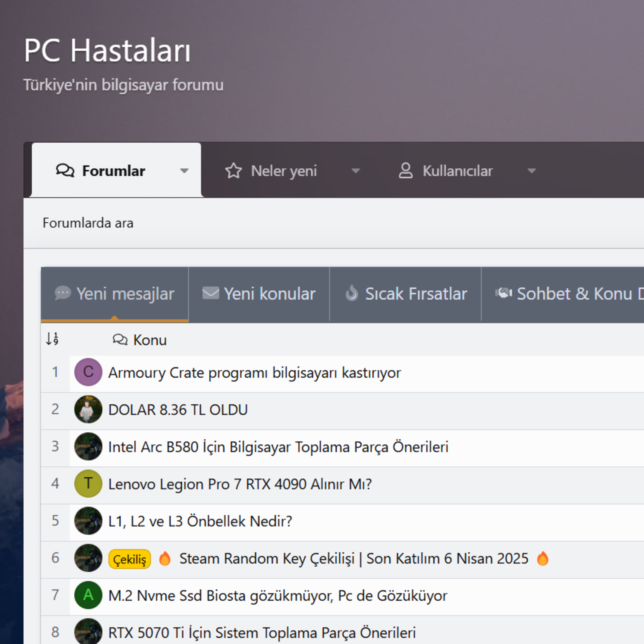Click the PC Hastaları site title
This screenshot has height=644, width=644.
(x=107, y=50)
